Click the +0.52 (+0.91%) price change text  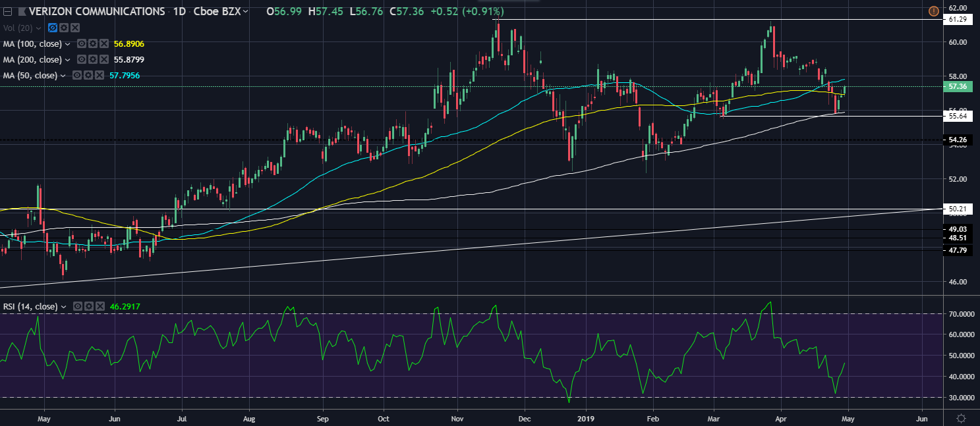(469, 11)
